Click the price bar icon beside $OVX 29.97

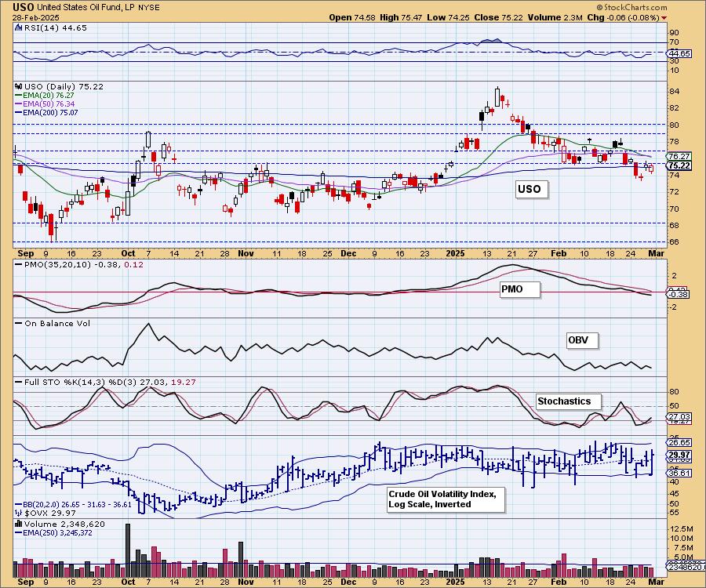19,513
